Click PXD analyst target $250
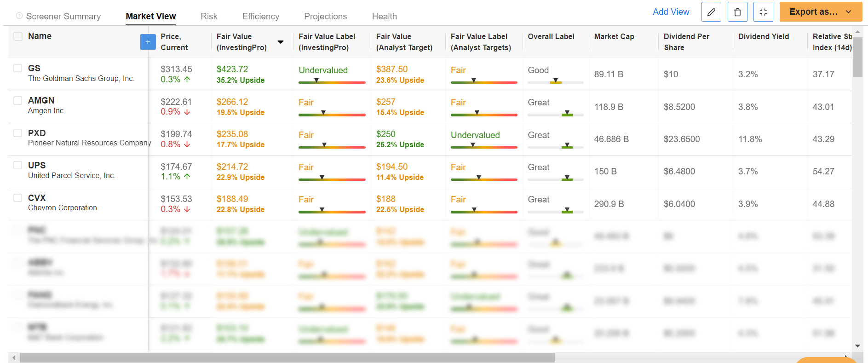Viewport: 868px width, 363px height. [386, 134]
